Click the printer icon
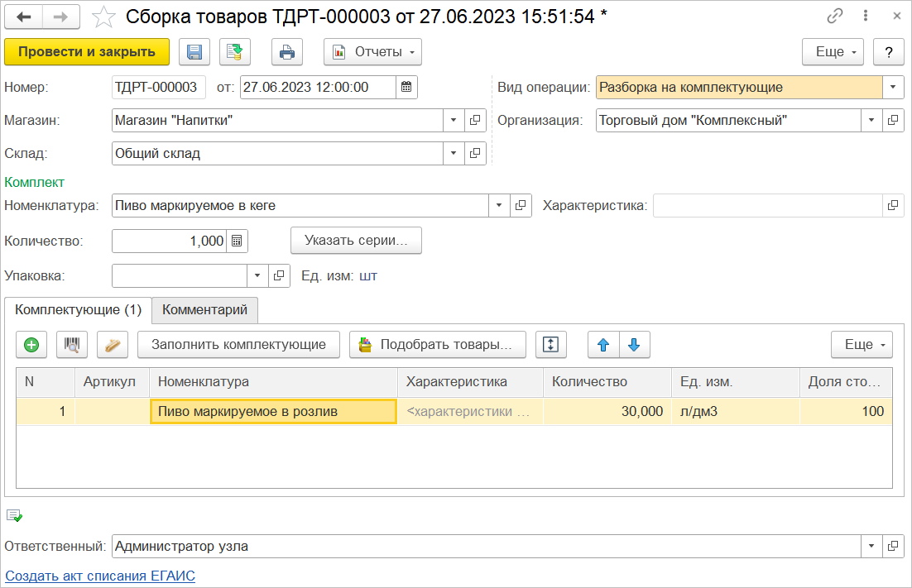The width and height of the screenshot is (912, 588). pyautogui.click(x=286, y=52)
